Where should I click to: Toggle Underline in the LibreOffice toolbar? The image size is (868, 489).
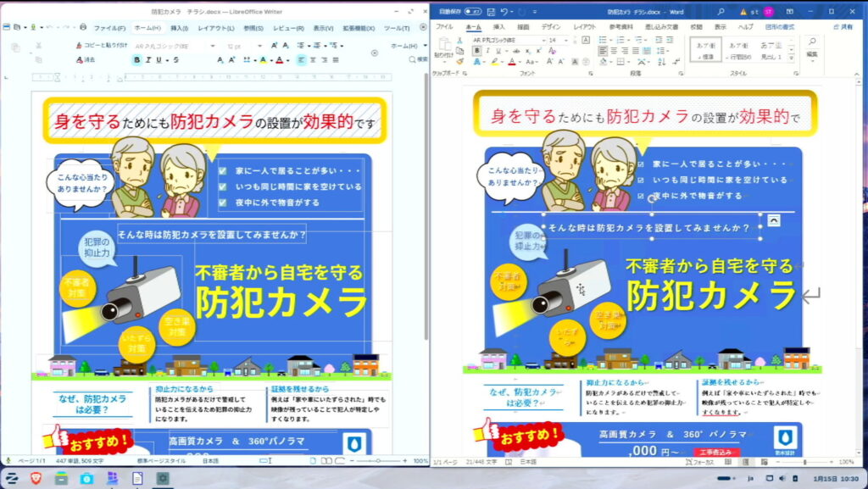(x=159, y=60)
